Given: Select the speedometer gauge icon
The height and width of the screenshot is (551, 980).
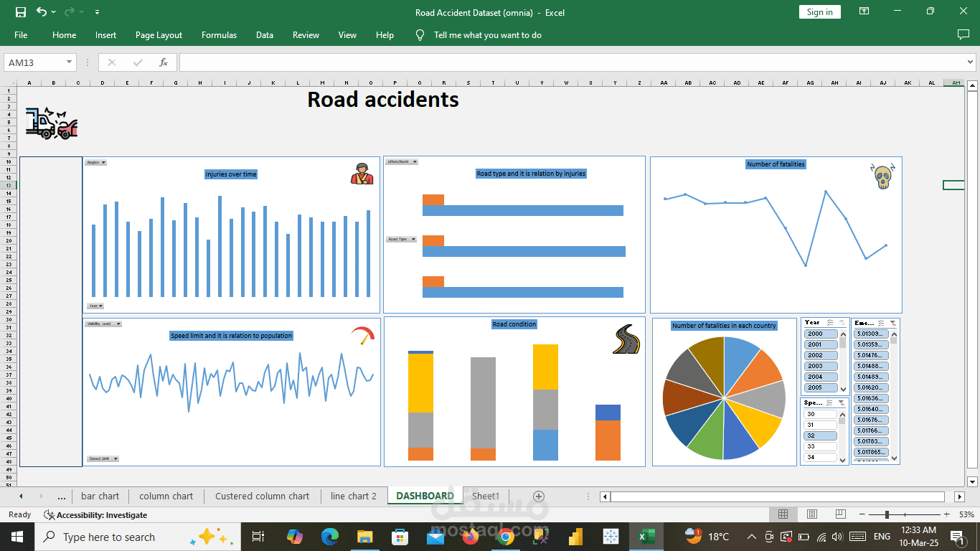Looking at the screenshot, I should [363, 335].
